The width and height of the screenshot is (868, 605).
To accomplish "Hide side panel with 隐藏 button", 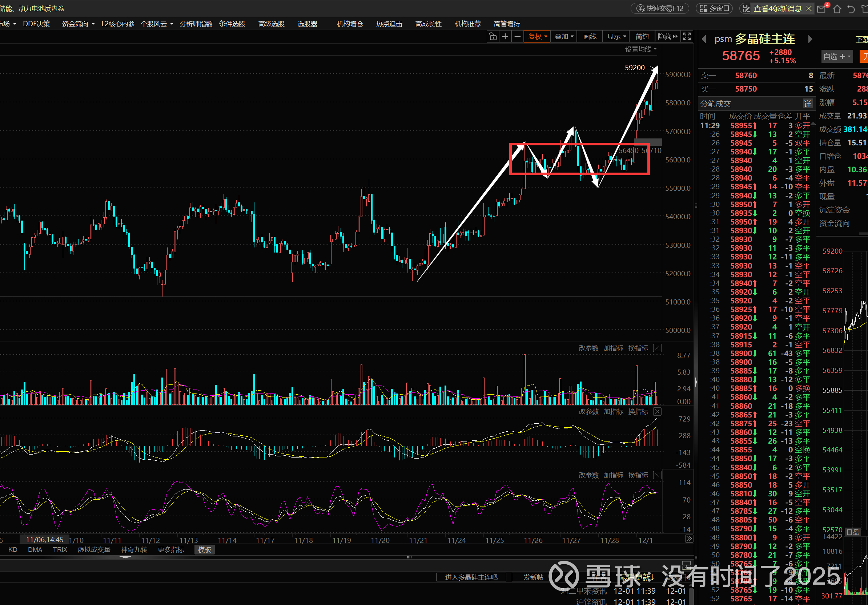I will (x=667, y=37).
